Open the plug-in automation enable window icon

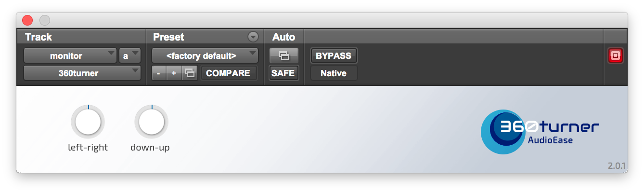(x=284, y=55)
